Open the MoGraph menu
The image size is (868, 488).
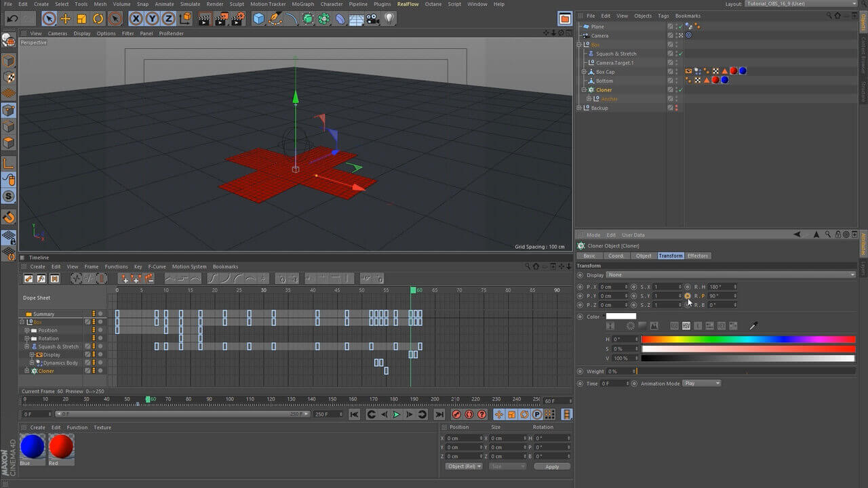302,4
